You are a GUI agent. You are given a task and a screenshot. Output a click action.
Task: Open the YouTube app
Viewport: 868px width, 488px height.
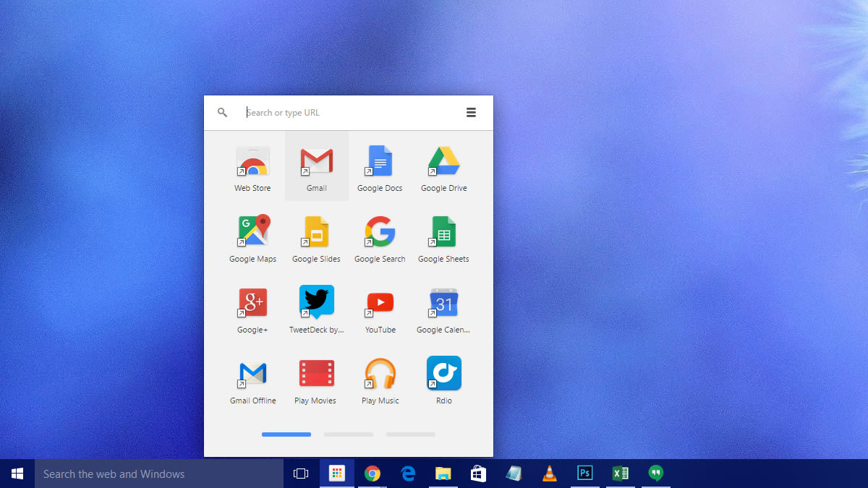click(x=380, y=302)
